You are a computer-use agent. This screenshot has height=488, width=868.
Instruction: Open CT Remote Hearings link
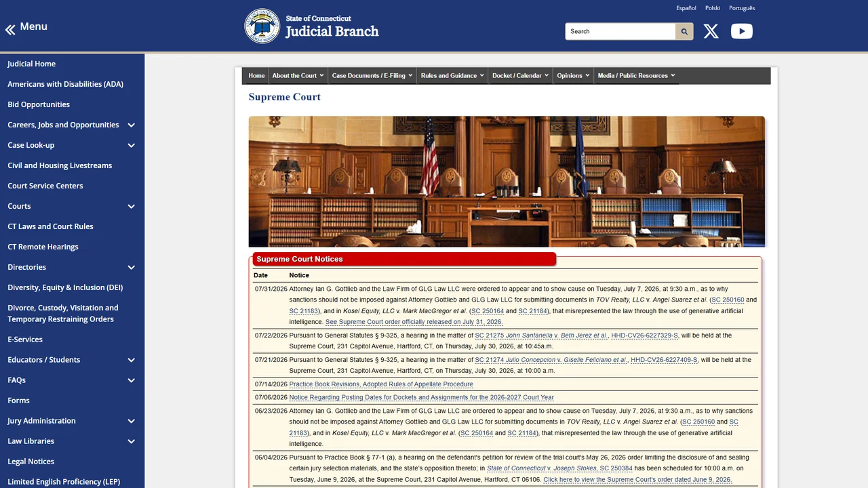tap(43, 247)
